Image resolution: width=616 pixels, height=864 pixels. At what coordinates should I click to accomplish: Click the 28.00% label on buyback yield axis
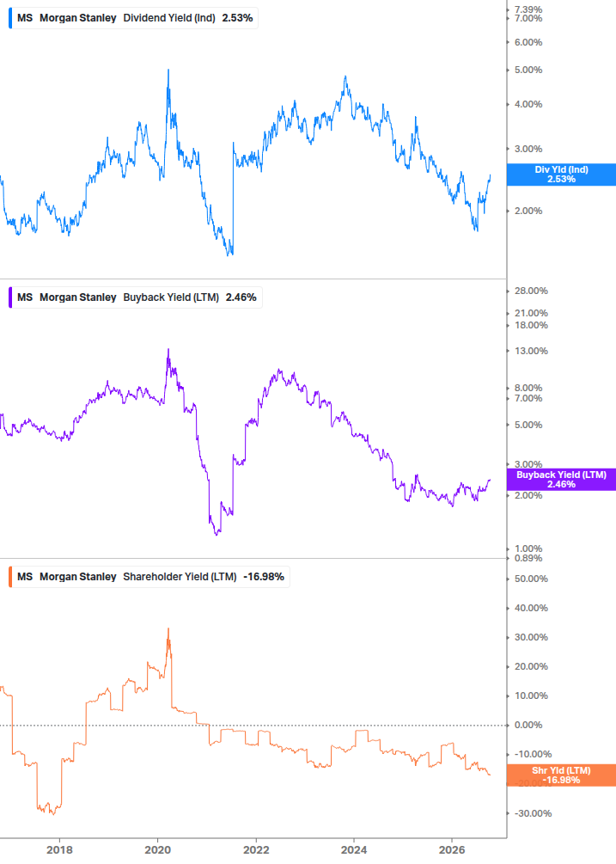point(531,291)
